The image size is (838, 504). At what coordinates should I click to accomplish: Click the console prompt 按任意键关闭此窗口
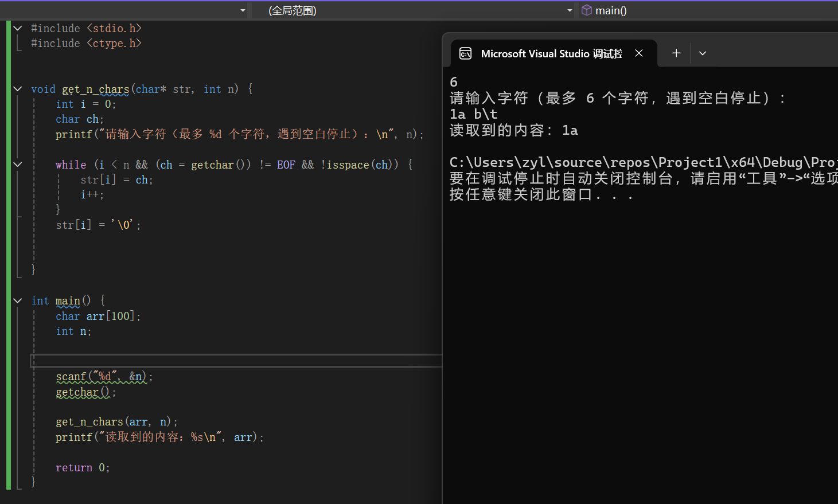click(x=541, y=194)
